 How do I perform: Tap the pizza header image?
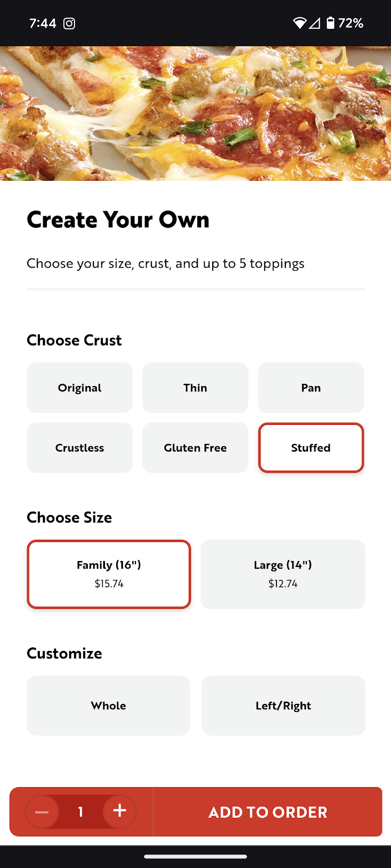pyautogui.click(x=195, y=113)
